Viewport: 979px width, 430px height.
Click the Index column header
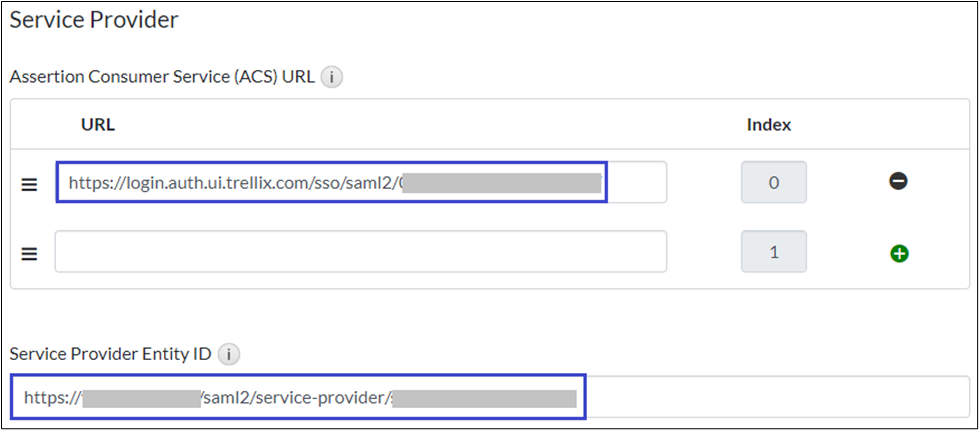769,125
